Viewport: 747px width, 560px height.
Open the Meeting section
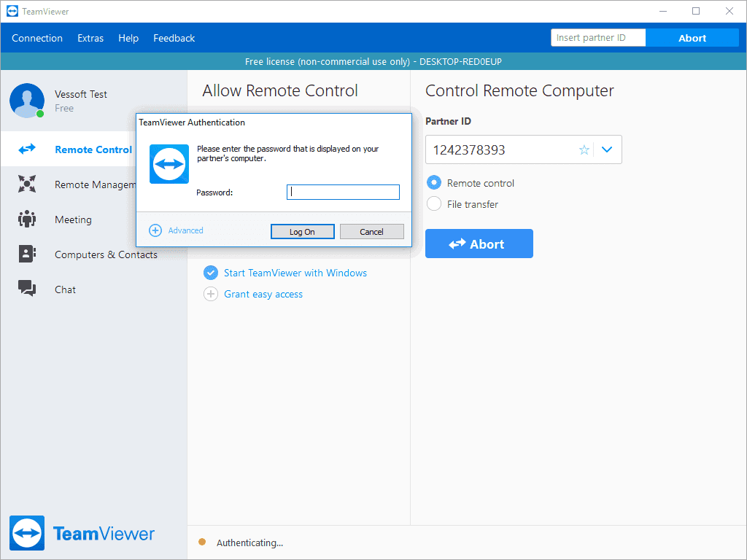tap(73, 219)
